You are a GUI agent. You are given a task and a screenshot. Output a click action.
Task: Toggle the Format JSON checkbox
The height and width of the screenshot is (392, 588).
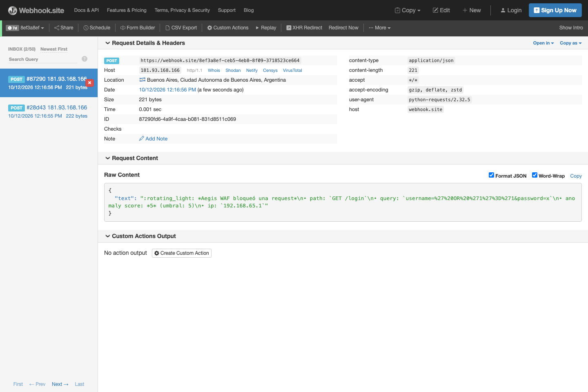click(x=491, y=175)
